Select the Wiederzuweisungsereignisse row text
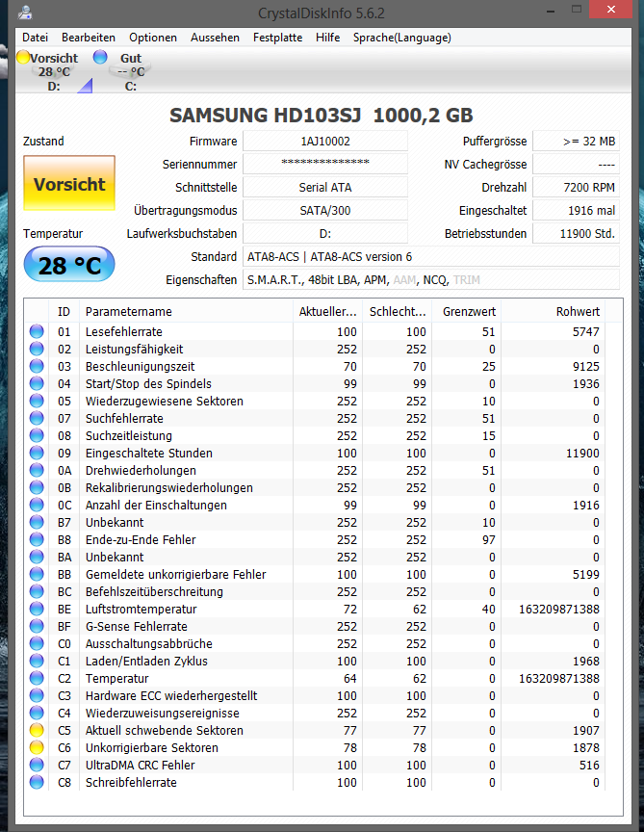Viewport: 644px width, 832px height. tap(163, 714)
